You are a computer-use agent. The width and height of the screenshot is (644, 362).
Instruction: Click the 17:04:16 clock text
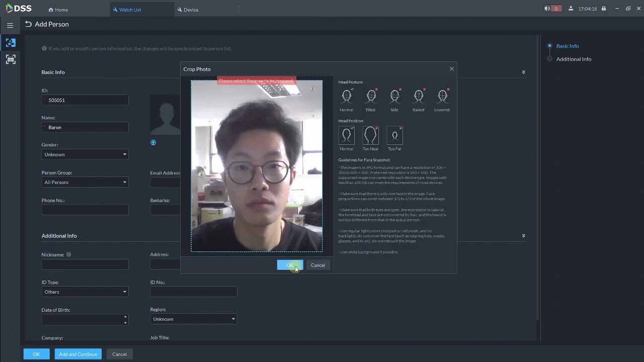[x=588, y=9]
